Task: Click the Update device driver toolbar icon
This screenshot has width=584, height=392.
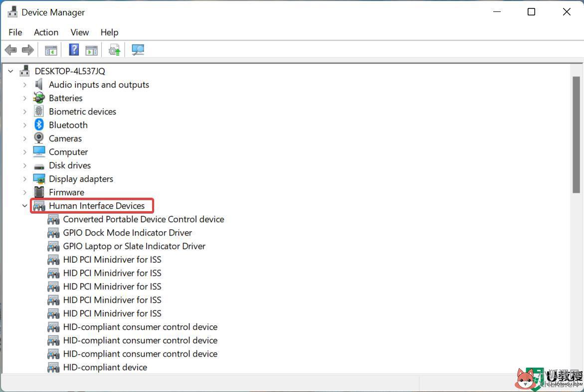Action: point(114,50)
